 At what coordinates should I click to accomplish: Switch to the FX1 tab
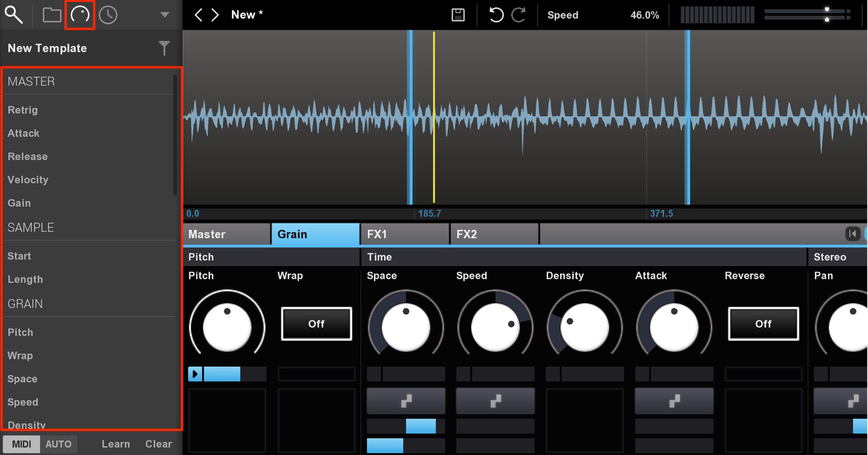[405, 234]
